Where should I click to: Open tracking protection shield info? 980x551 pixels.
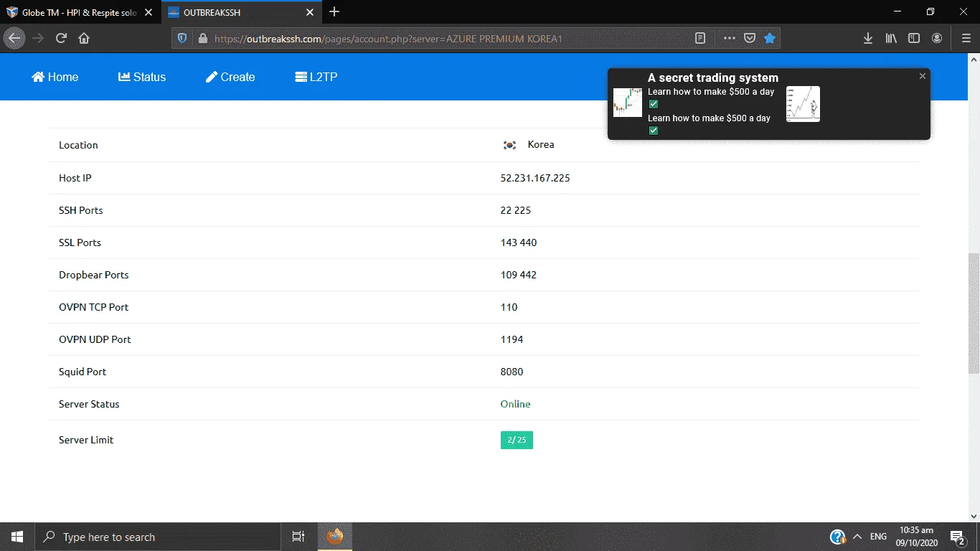182,38
